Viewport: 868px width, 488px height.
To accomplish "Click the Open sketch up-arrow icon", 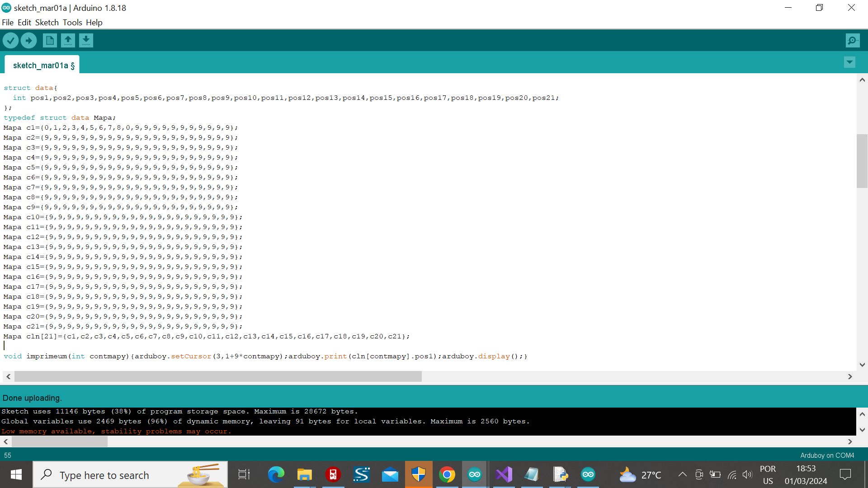I will [68, 41].
